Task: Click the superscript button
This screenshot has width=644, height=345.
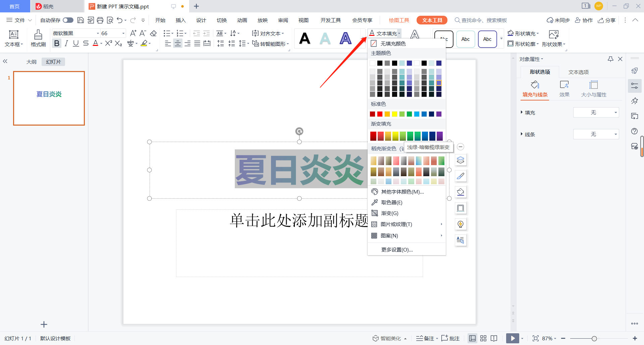Action: coord(108,43)
